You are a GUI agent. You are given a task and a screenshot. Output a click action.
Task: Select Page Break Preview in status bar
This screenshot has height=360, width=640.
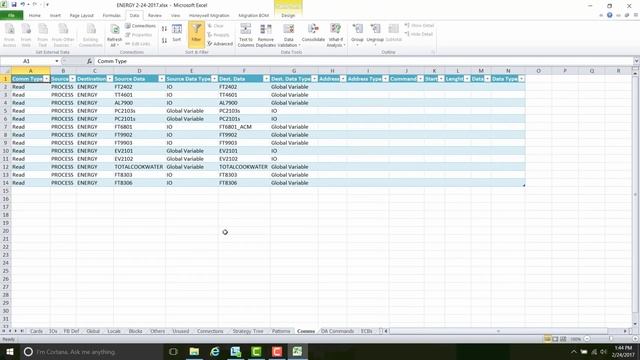[x=563, y=339]
